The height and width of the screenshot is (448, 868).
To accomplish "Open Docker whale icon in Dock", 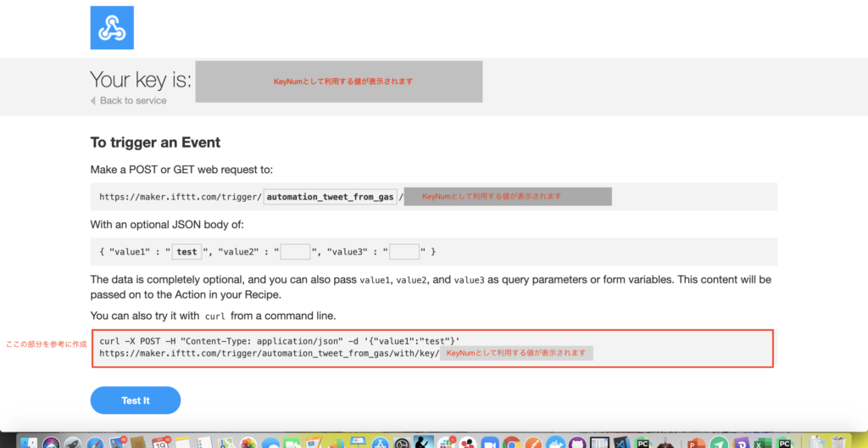I will 556,442.
